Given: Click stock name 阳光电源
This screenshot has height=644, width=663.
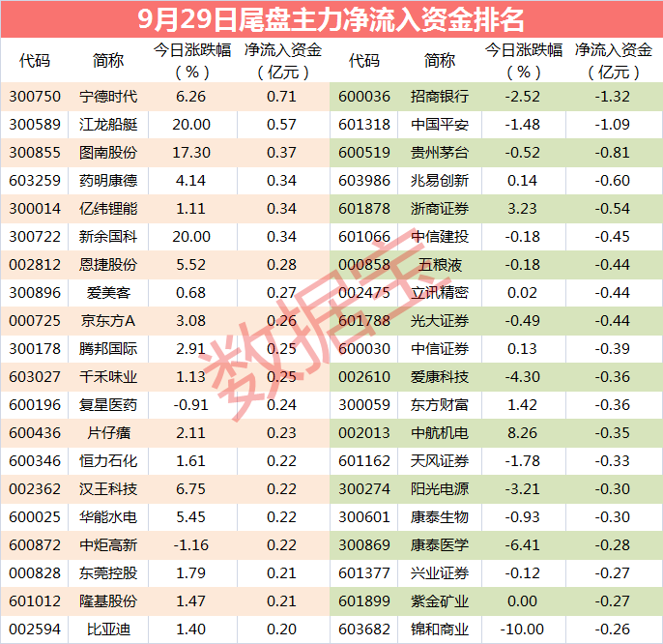Looking at the screenshot, I should point(440,488).
